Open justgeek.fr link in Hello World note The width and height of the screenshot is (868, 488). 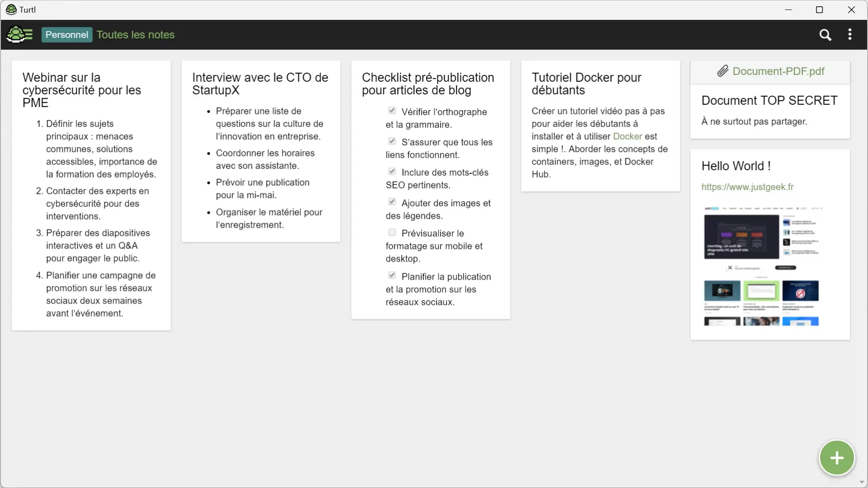click(747, 187)
